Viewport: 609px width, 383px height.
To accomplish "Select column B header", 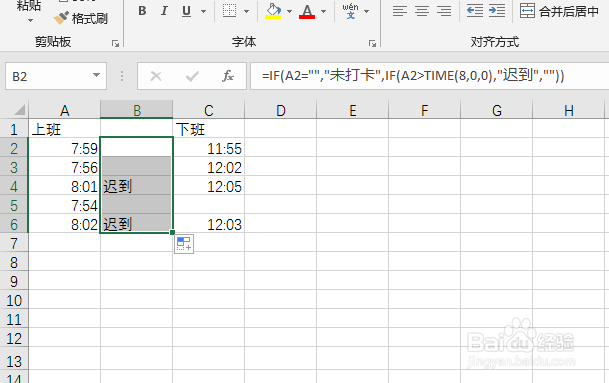I will click(137, 110).
